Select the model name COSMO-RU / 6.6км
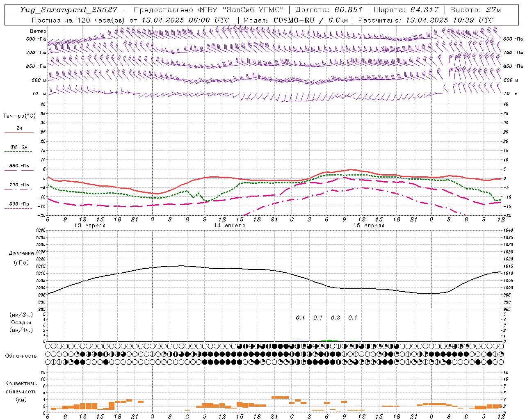This screenshot has height=420, width=525. pyautogui.click(x=310, y=20)
